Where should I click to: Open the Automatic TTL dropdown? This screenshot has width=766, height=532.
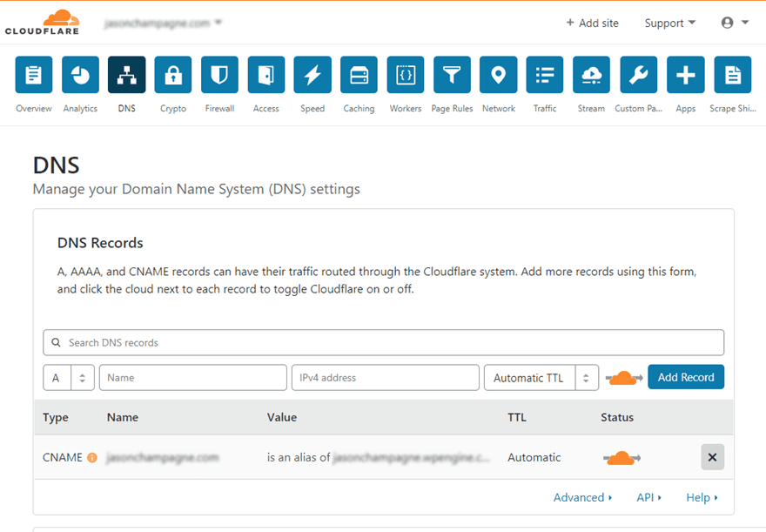[x=541, y=377]
